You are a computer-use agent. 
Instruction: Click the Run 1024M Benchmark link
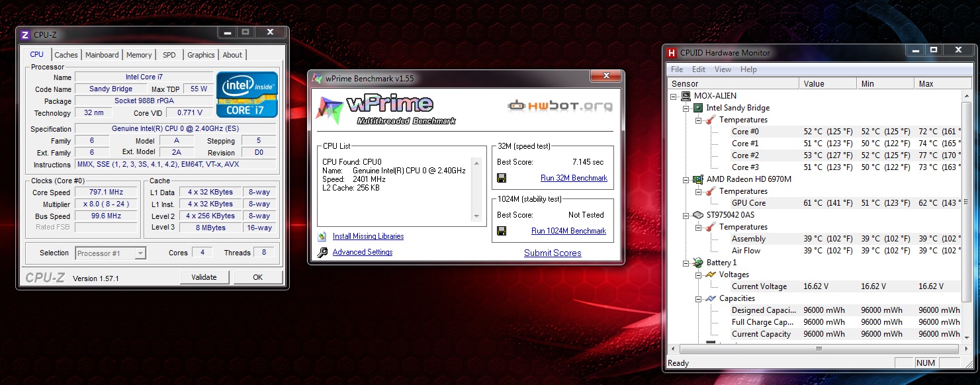(x=568, y=231)
